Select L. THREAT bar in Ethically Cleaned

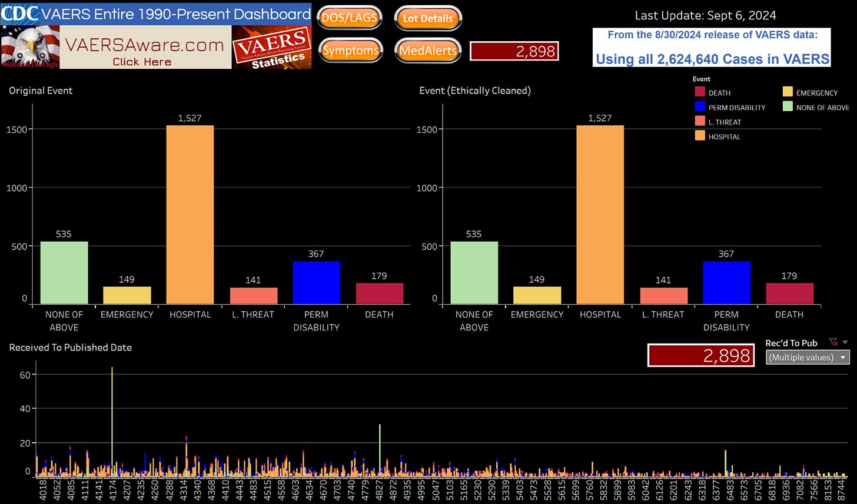click(x=663, y=296)
